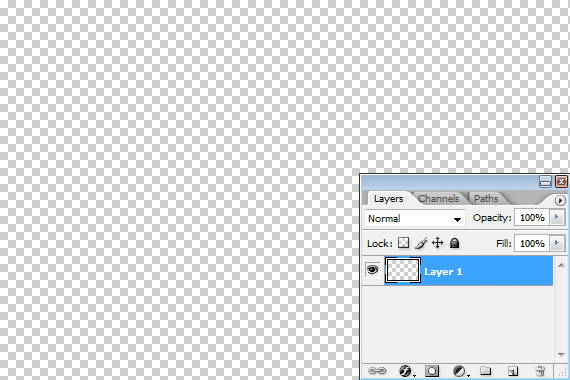Select the Layers tab
The image size is (570, 380).
point(388,199)
